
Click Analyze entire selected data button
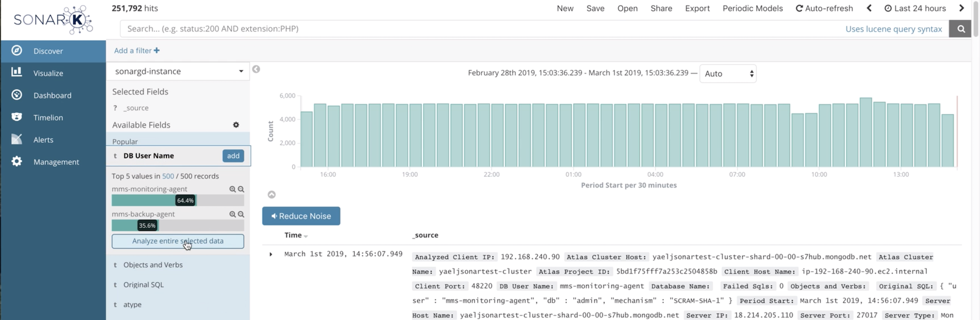tap(178, 241)
